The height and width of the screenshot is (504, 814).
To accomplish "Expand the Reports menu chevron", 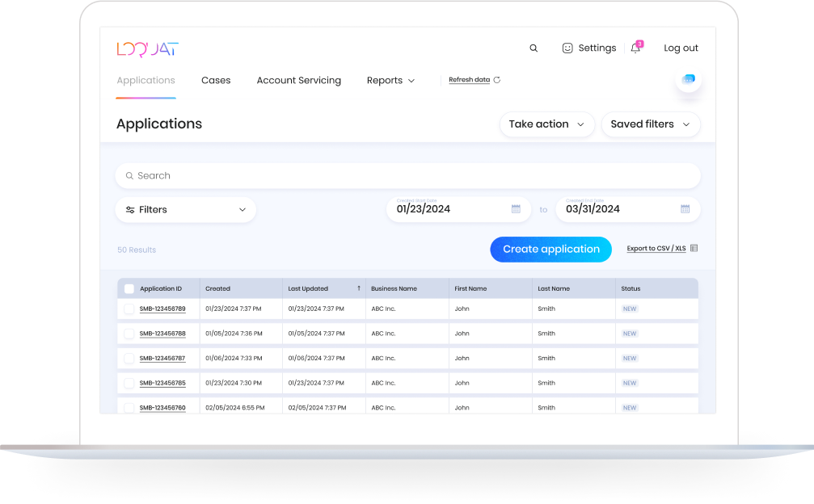I will pyautogui.click(x=411, y=81).
